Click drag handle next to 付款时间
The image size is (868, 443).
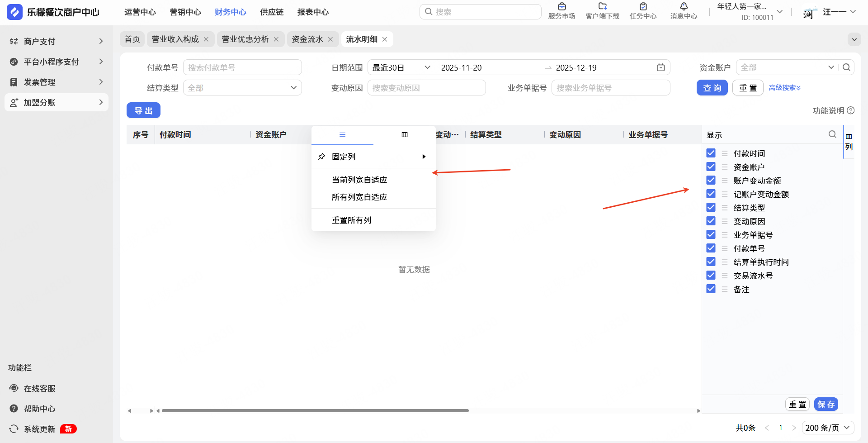click(x=725, y=153)
